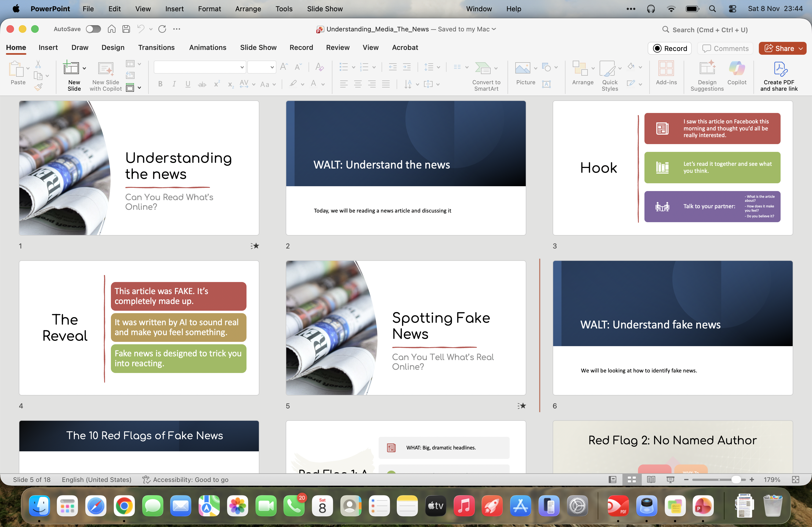Click the Record button
812x527 pixels.
coord(669,48)
